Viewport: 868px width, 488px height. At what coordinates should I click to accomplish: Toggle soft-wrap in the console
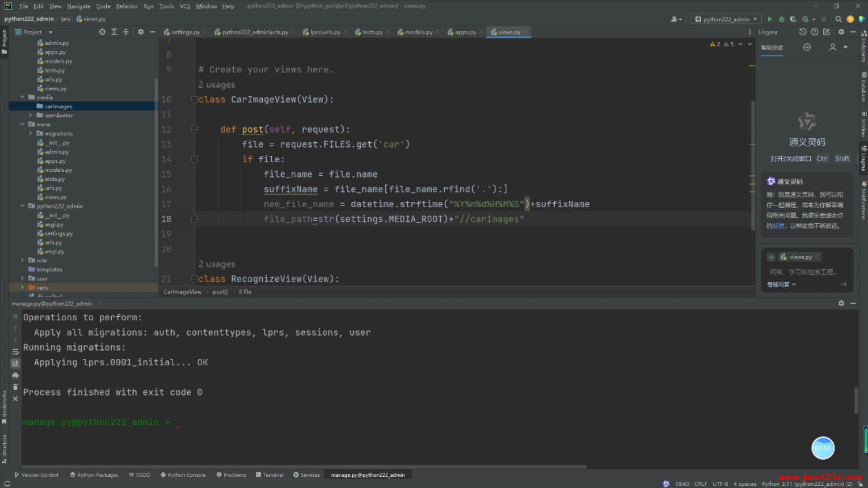pos(15,352)
